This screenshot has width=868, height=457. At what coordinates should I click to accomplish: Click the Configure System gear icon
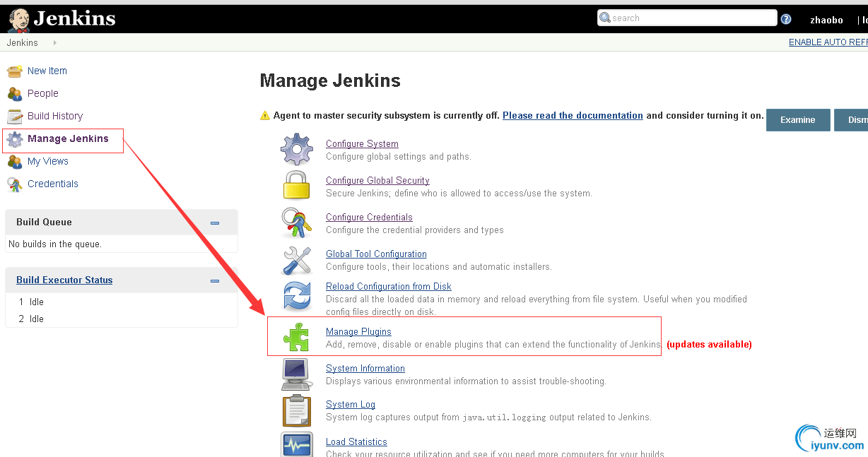(x=297, y=149)
